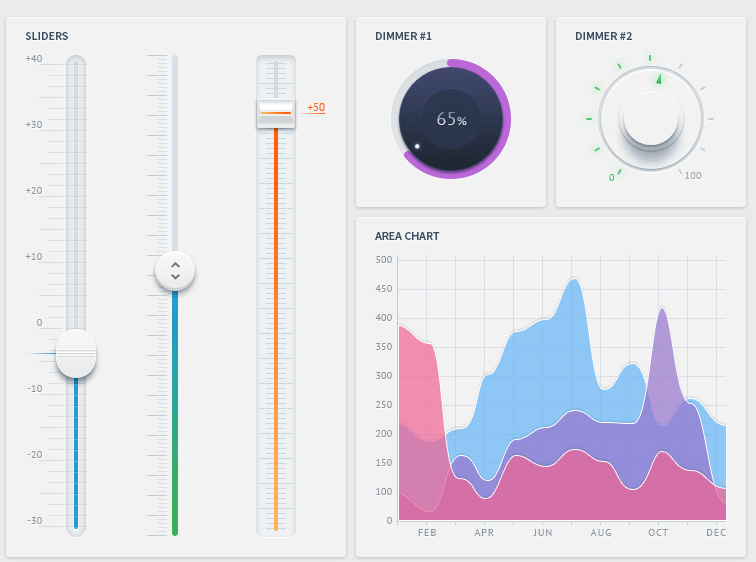Click the 500 value on the chart y-axis
Image resolution: width=756 pixels, height=562 pixels.
pos(384,260)
